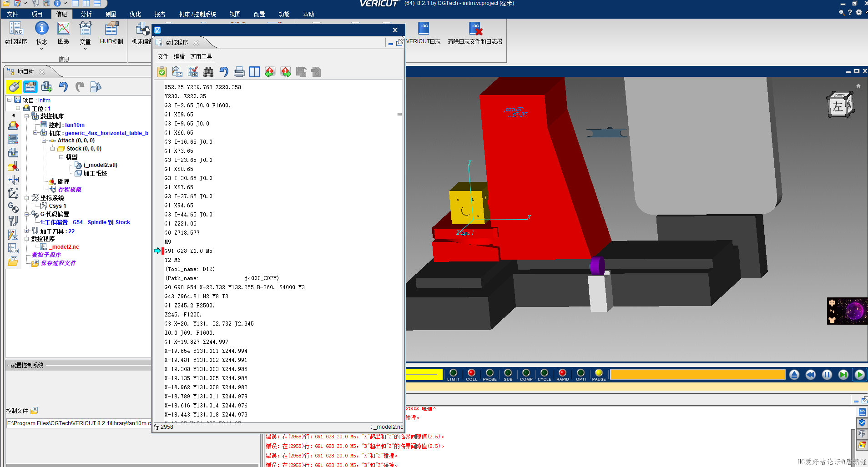The width and height of the screenshot is (868, 467).
Task: Click the home view icon in 3D viewport
Action: click(x=858, y=86)
